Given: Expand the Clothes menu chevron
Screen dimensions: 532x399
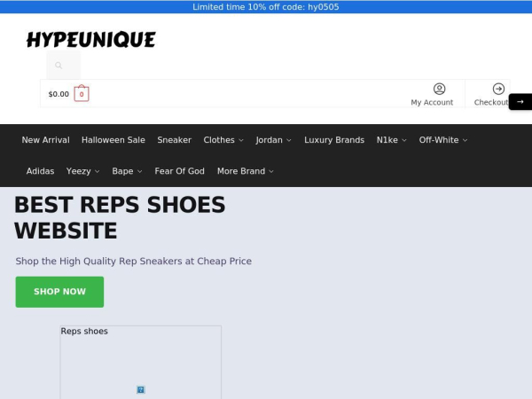Looking at the screenshot, I should coord(241,140).
